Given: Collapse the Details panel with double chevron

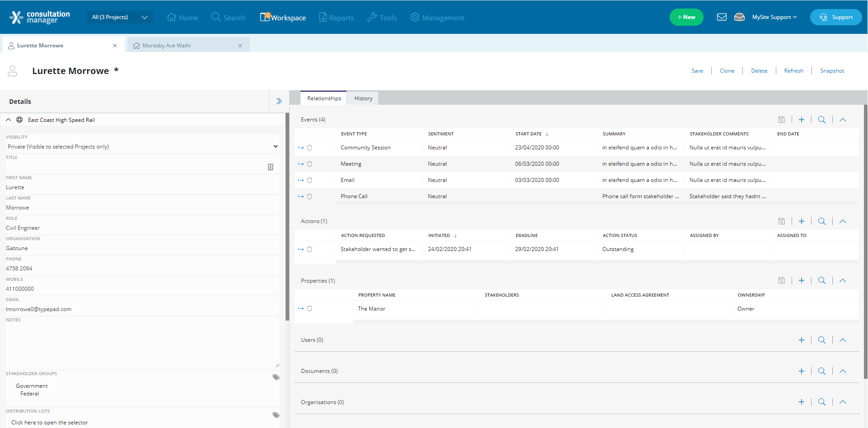Looking at the screenshot, I should [x=279, y=101].
